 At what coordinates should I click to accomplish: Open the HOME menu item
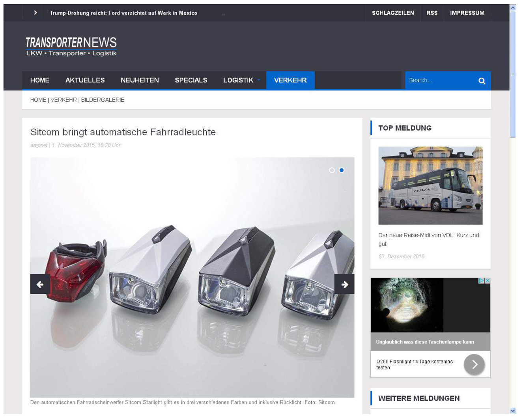coord(40,80)
